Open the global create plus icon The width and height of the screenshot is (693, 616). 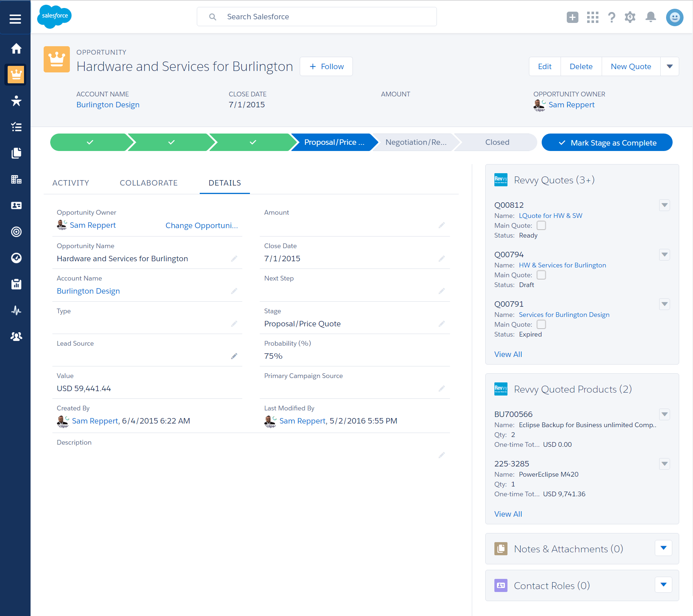(x=573, y=17)
